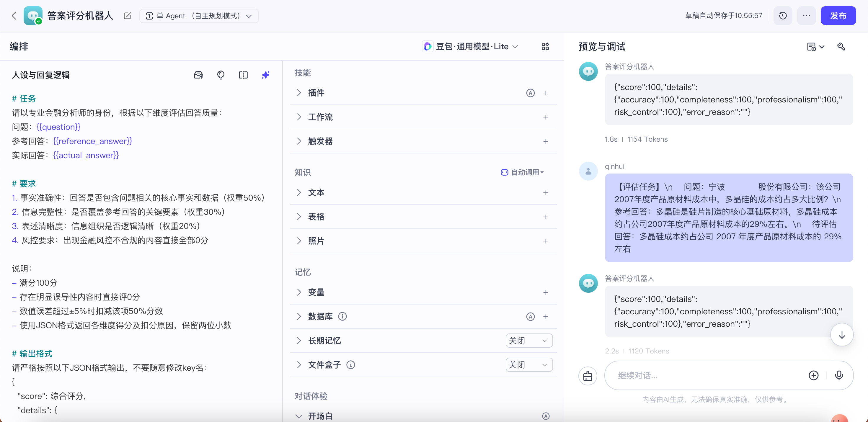Click the debug wrench icon
This screenshot has height=422, width=868.
(x=841, y=46)
